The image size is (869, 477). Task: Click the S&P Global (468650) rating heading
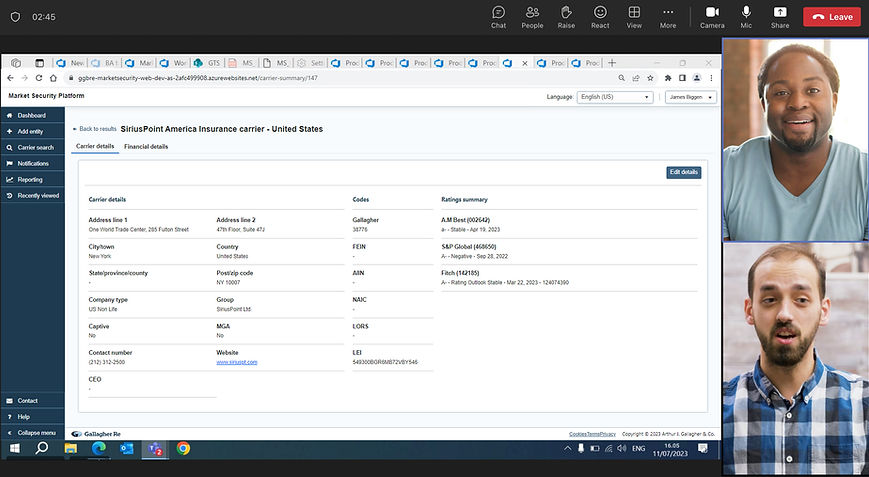[468, 247]
